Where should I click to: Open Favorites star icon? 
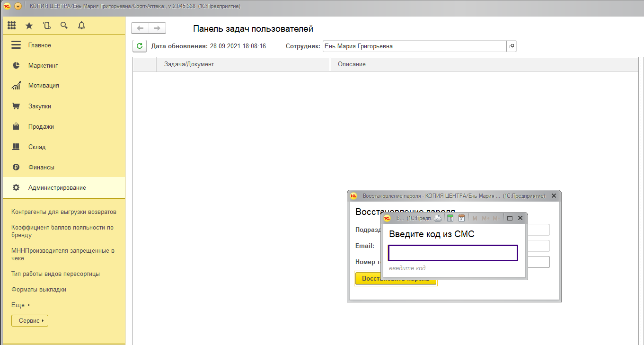coord(29,26)
